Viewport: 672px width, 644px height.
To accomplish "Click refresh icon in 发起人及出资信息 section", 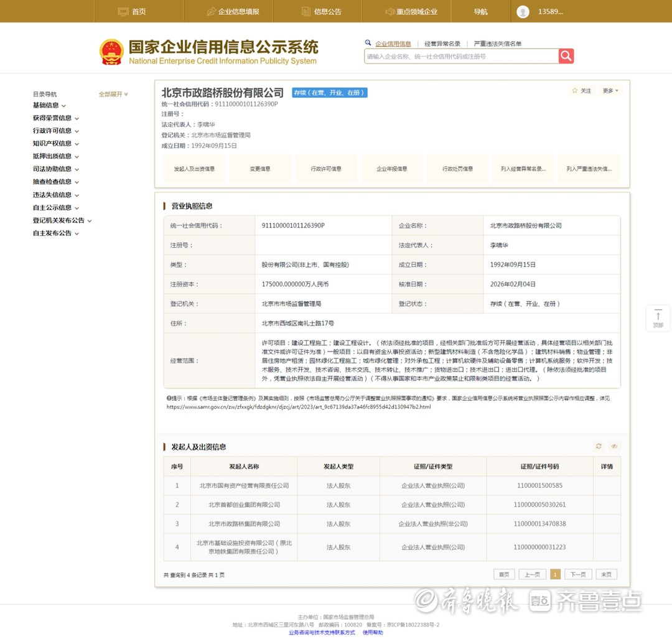I will (599, 446).
